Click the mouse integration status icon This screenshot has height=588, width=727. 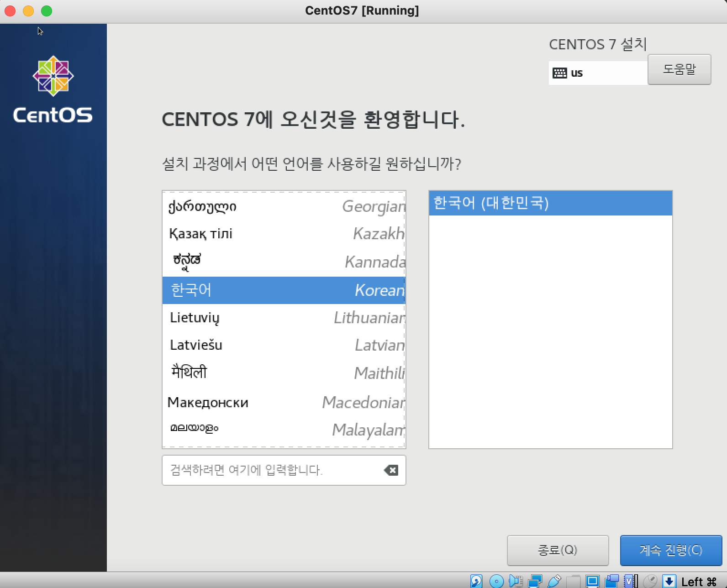tap(650, 581)
